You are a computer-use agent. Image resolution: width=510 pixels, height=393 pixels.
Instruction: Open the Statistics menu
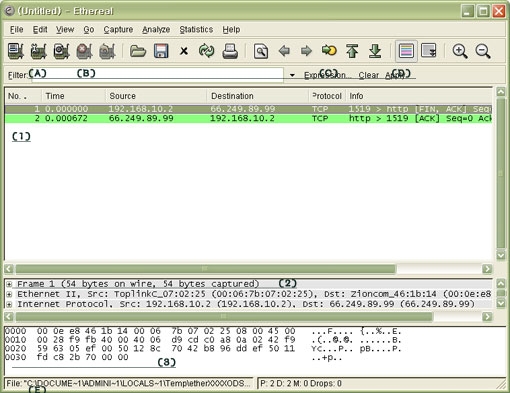click(x=196, y=30)
